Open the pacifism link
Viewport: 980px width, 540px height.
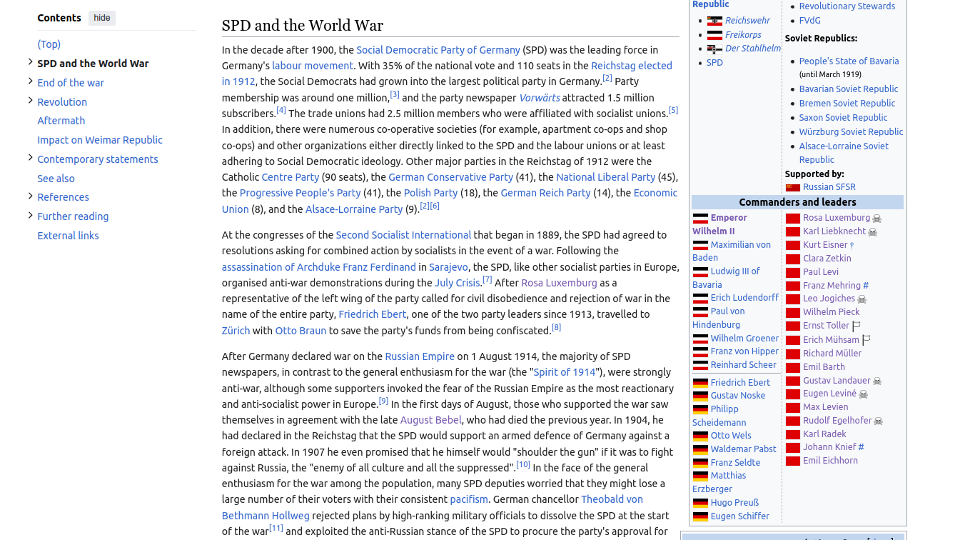[x=469, y=499]
